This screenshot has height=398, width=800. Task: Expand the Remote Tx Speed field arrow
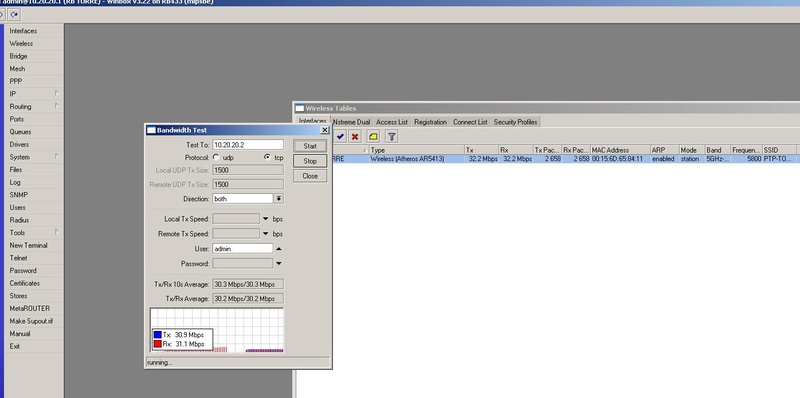pyautogui.click(x=265, y=234)
